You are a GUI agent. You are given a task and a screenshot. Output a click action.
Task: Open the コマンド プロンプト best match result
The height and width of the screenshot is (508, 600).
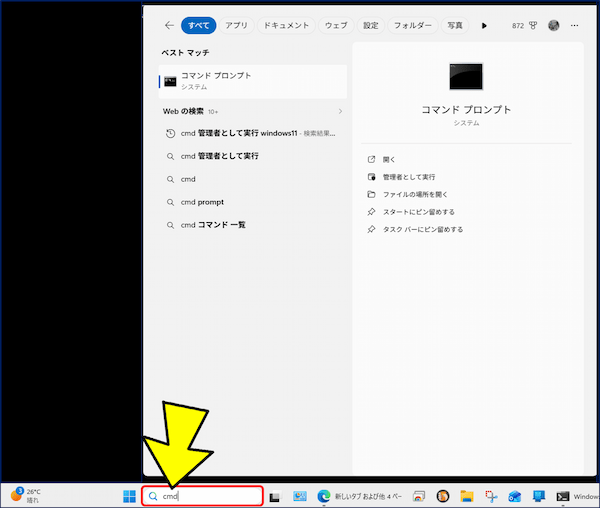point(253,81)
